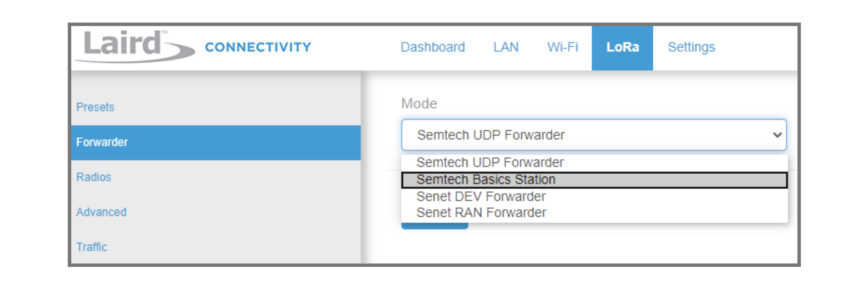Open the Radios section
Screen dimensions: 868x291
[x=94, y=177]
